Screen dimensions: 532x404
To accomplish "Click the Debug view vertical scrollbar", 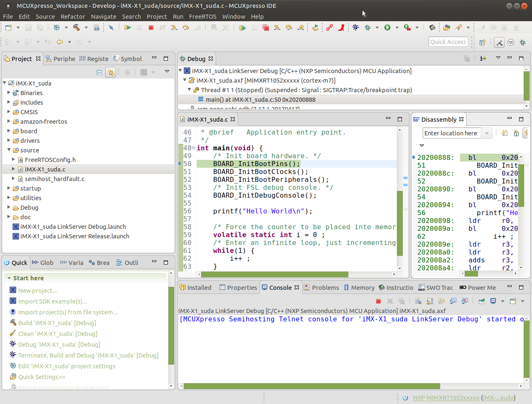I will point(527,86).
